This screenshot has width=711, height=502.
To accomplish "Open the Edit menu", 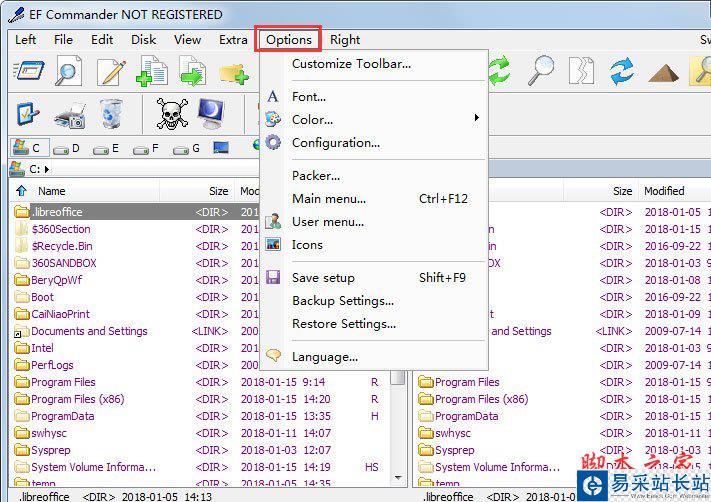I will pos(102,40).
